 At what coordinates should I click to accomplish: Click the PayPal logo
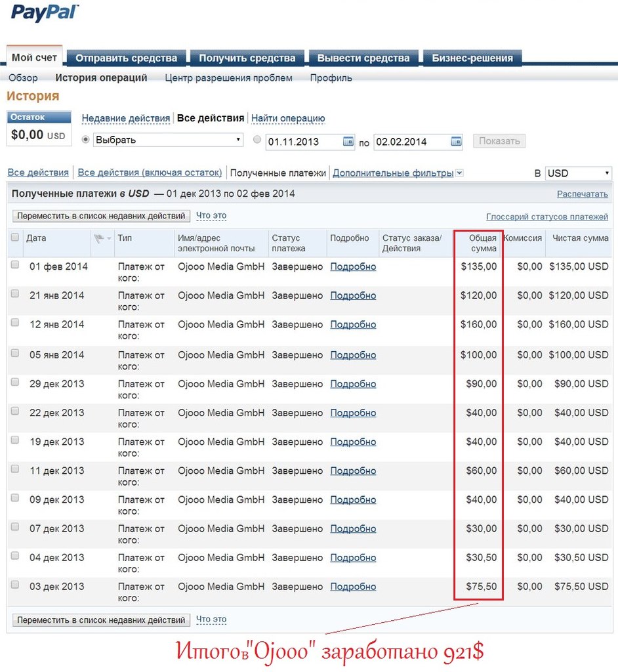click(45, 13)
